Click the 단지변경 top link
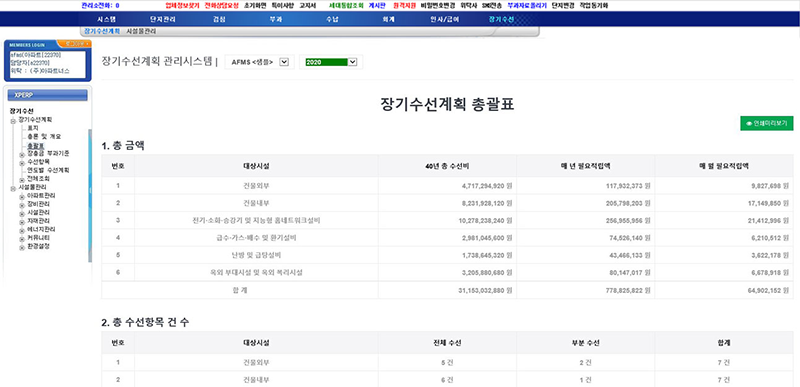 [563, 6]
